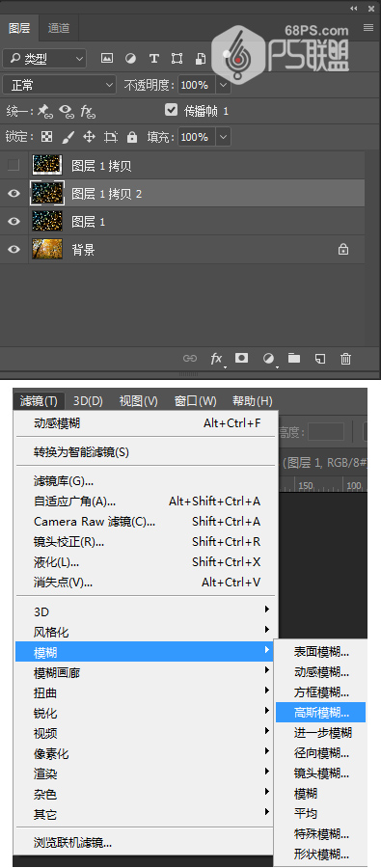Select 表面模糊... in submenu
381x868 pixels.
[x=321, y=652]
